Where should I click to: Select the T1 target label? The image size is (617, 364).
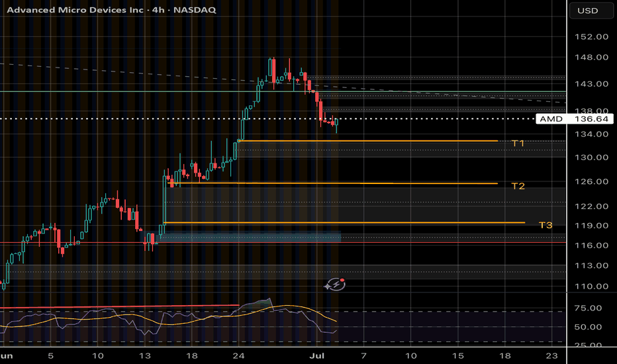[518, 143]
